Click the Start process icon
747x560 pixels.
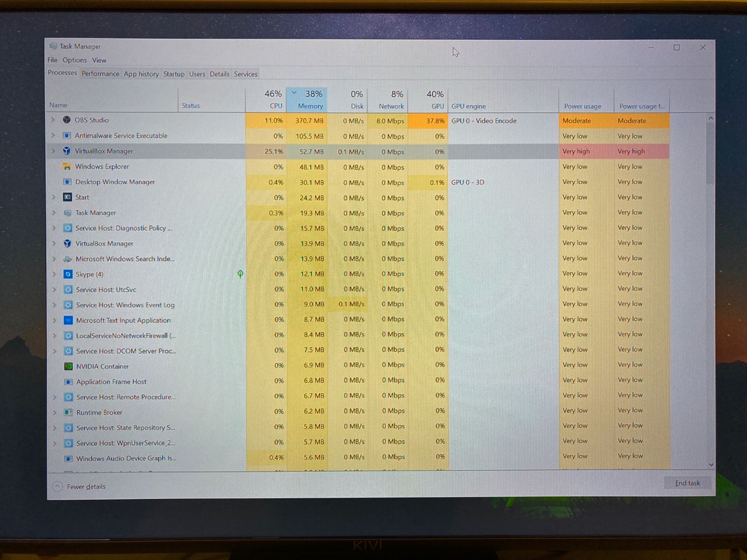[67, 197]
